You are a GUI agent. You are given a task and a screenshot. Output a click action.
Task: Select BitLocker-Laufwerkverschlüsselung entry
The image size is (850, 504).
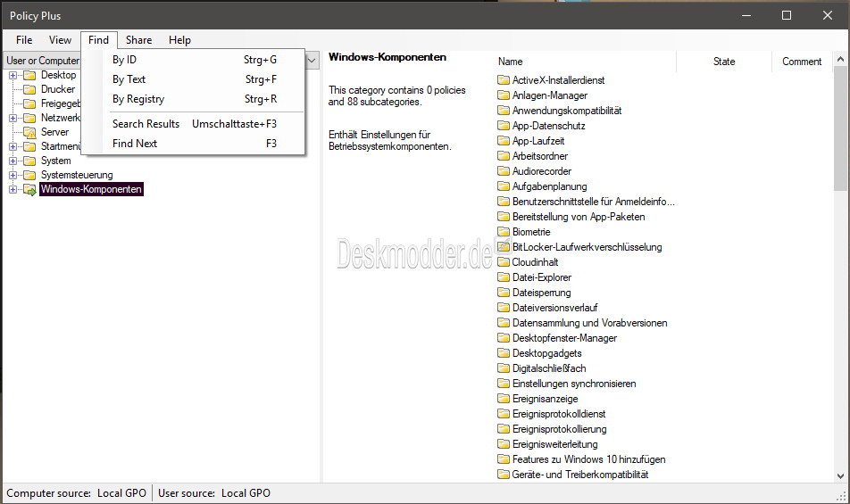coord(587,247)
